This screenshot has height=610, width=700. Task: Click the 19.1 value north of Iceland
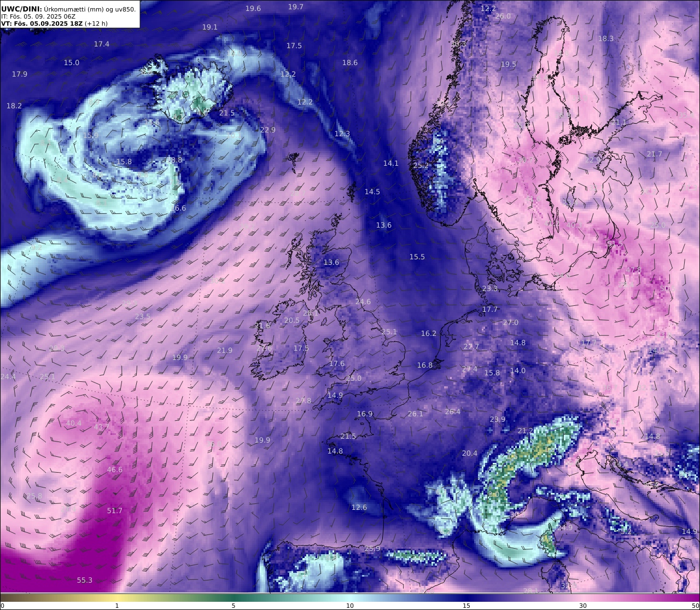click(209, 27)
